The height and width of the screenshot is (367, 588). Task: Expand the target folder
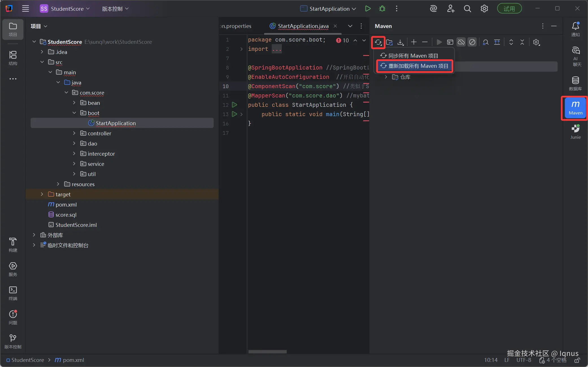coord(42,194)
